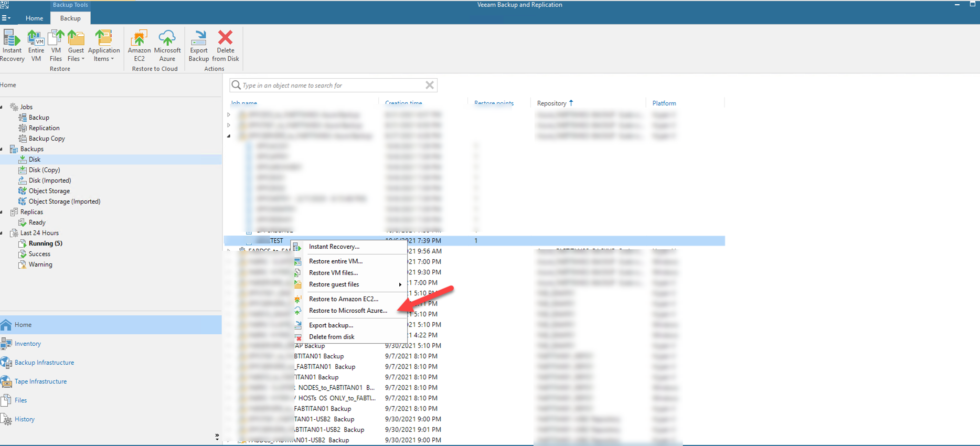This screenshot has height=446, width=980.
Task: Select Backup under Jobs in tree
Action: point(39,118)
